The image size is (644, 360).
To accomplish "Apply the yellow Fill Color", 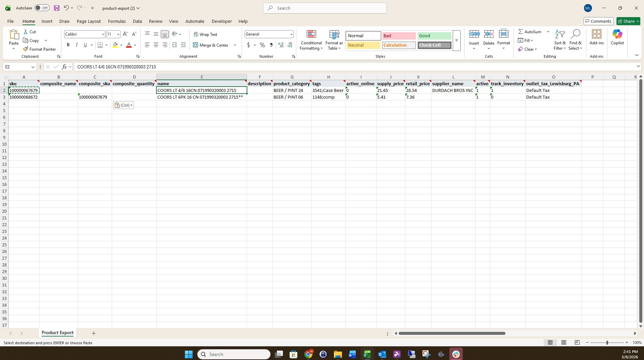I will tap(115, 45).
